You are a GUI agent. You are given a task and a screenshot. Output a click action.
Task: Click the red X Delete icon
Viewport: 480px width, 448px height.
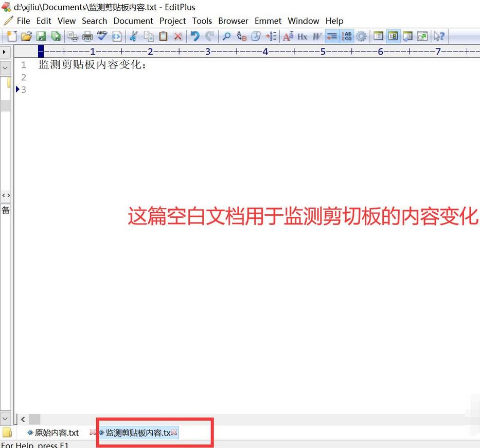[178, 36]
